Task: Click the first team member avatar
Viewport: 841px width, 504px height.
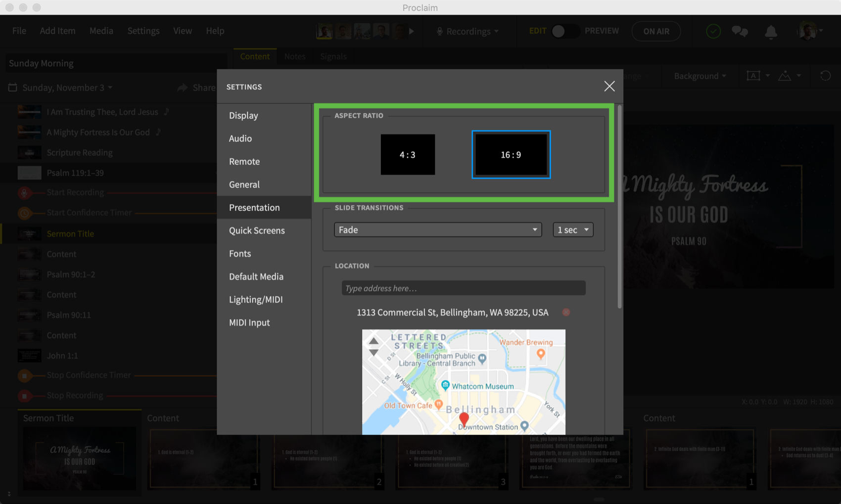Action: pyautogui.click(x=325, y=31)
